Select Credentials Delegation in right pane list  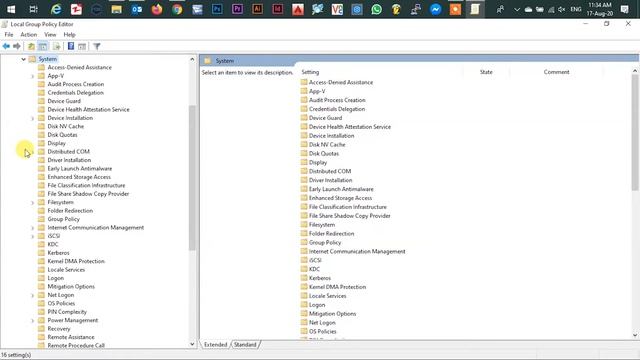337,109
